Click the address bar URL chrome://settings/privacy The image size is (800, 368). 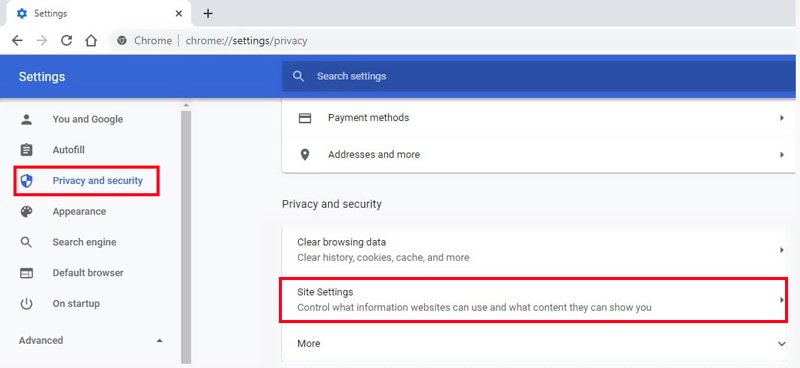pos(246,41)
